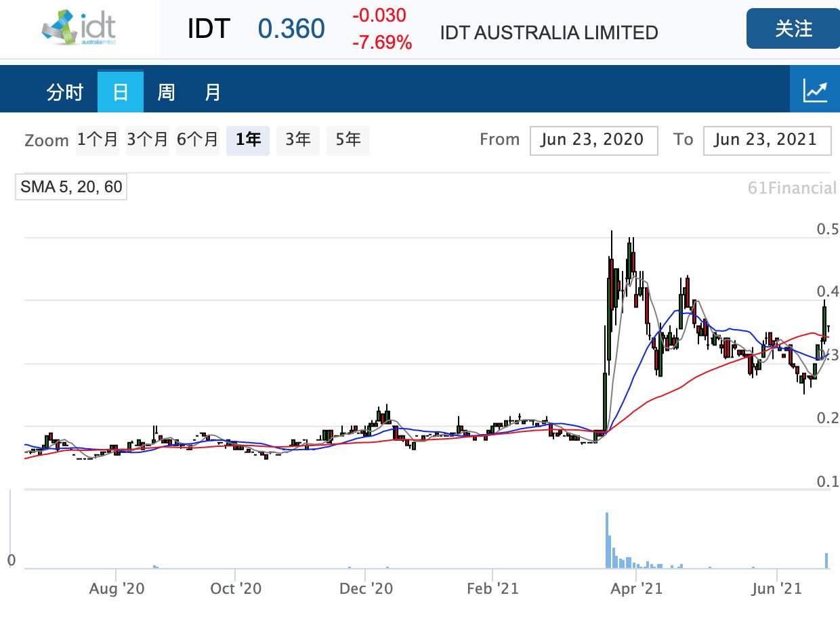The image size is (840, 627).
Task: Edit the From date Jun 23, 2020
Action: point(593,140)
